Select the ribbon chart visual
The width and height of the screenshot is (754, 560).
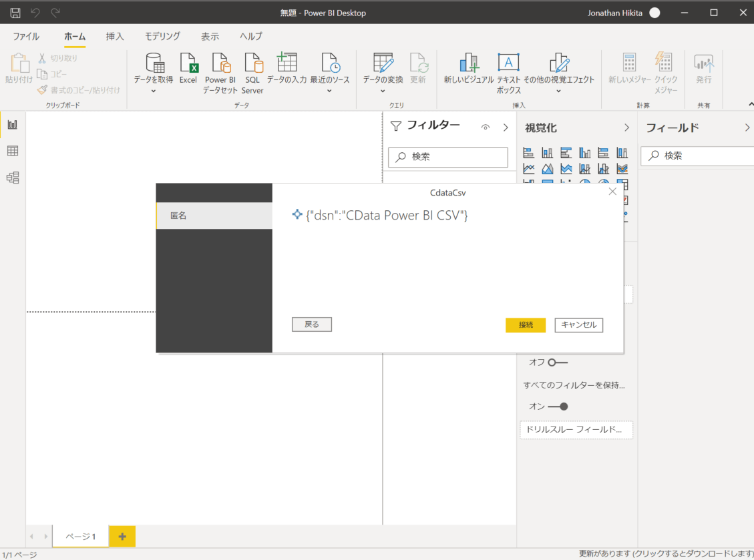coord(622,169)
